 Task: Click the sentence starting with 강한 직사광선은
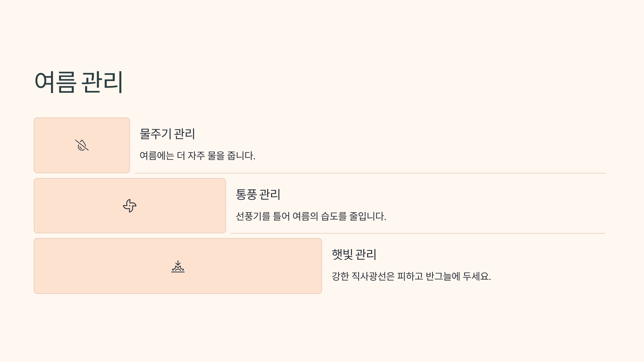(411, 276)
